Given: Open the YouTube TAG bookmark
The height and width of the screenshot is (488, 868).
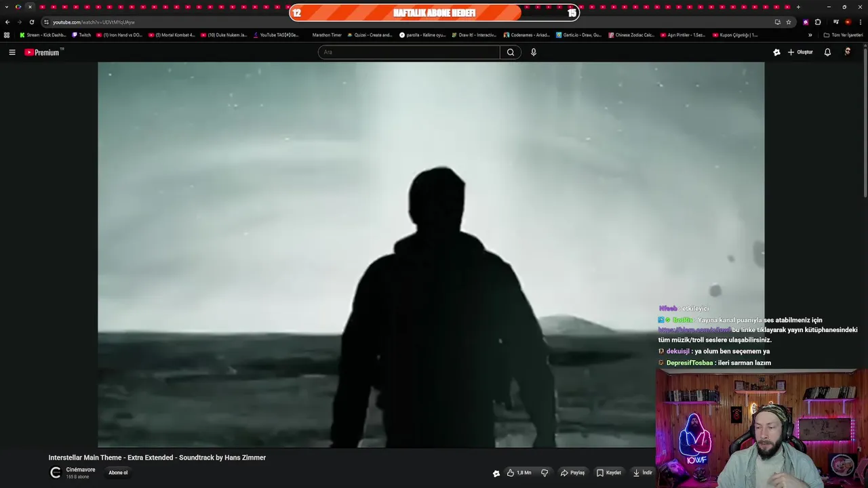Looking at the screenshot, I should 276,35.
